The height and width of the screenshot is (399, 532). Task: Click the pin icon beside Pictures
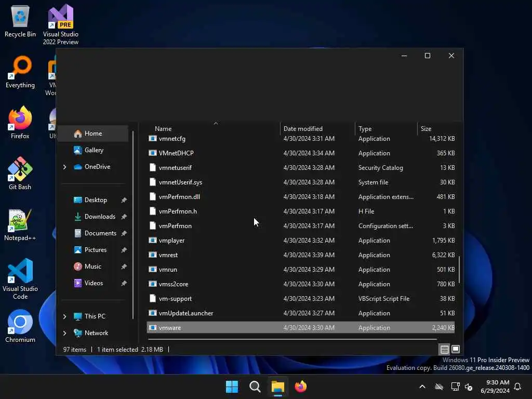(x=124, y=250)
